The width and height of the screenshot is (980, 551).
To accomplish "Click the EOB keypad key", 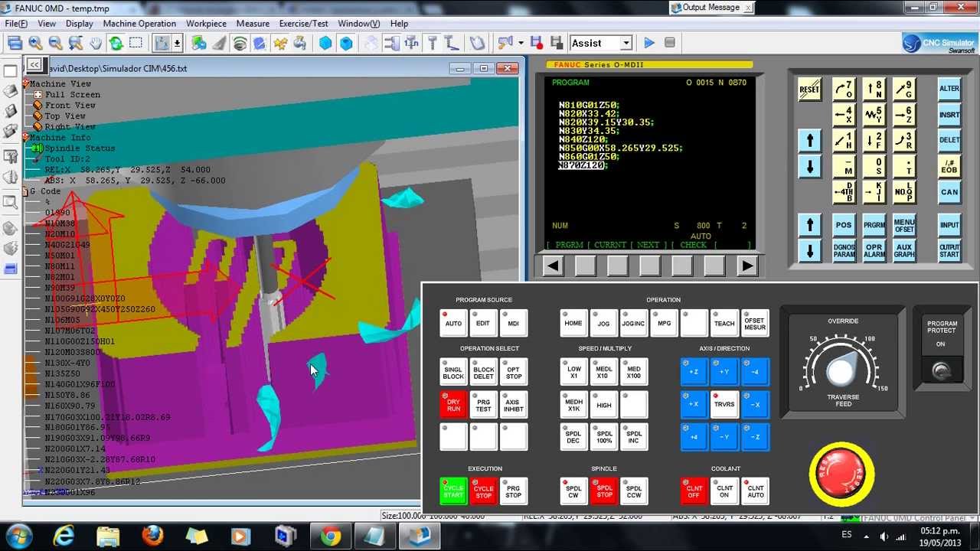I will coord(949,167).
